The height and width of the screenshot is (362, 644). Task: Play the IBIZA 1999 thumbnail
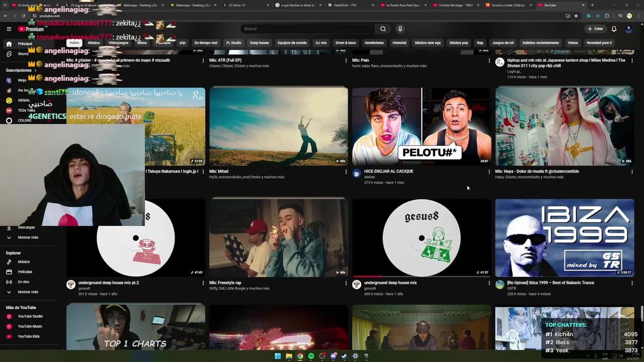[565, 237]
